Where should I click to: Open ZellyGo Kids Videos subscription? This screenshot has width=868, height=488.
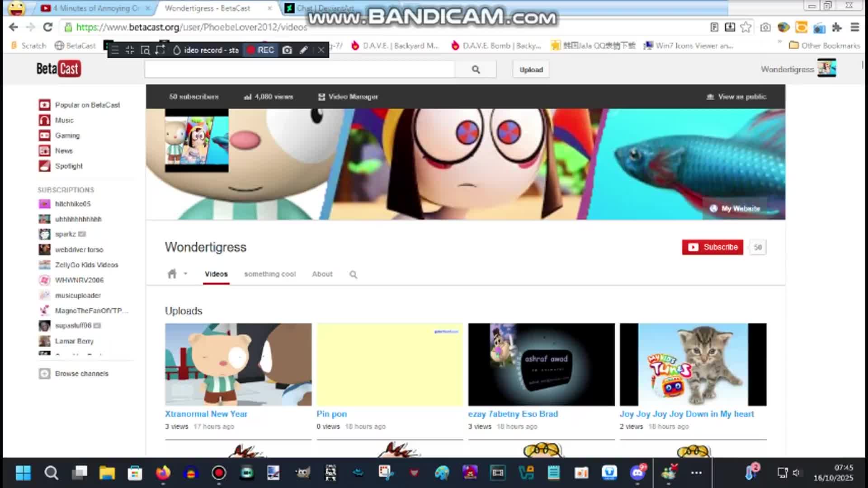(x=86, y=265)
